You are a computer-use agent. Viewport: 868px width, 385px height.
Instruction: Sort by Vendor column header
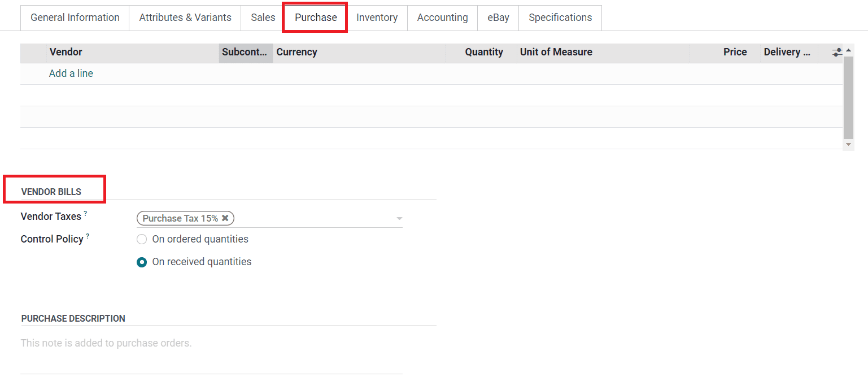click(133, 52)
